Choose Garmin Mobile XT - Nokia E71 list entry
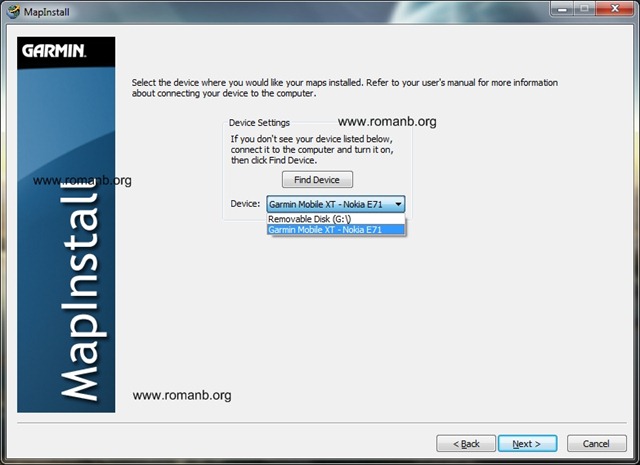The image size is (640, 465). 336,229
